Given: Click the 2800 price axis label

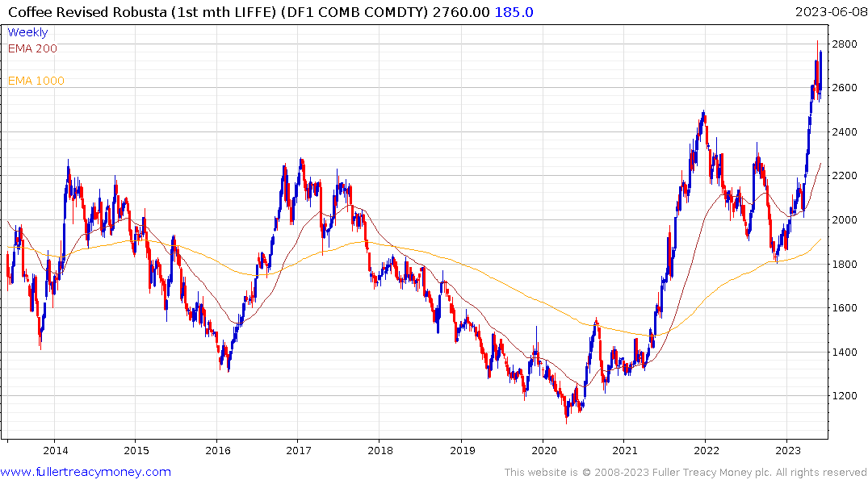Looking at the screenshot, I should coord(845,44).
